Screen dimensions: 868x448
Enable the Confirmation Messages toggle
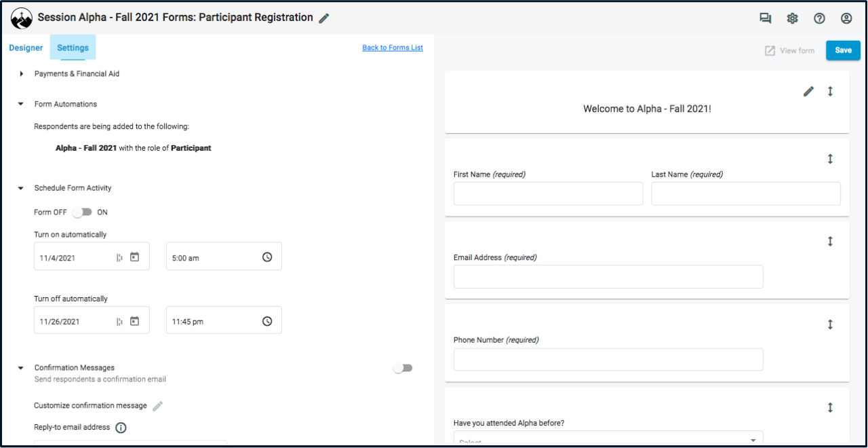coord(403,367)
